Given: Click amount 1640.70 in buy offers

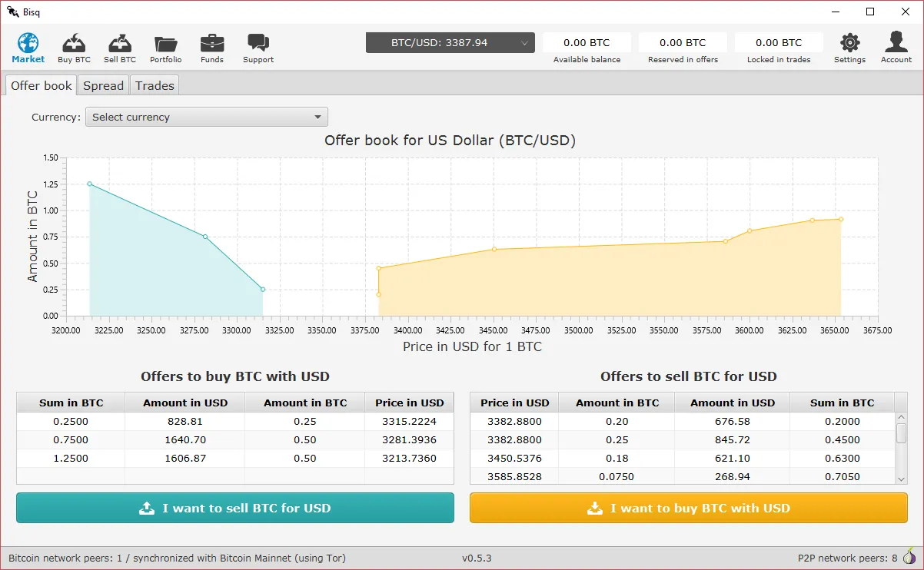Looking at the screenshot, I should click(x=184, y=440).
